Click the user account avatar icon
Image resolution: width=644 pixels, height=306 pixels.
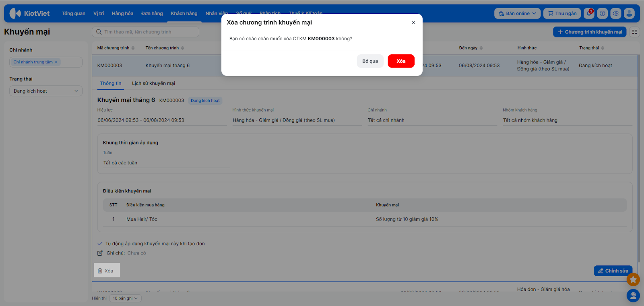click(629, 13)
